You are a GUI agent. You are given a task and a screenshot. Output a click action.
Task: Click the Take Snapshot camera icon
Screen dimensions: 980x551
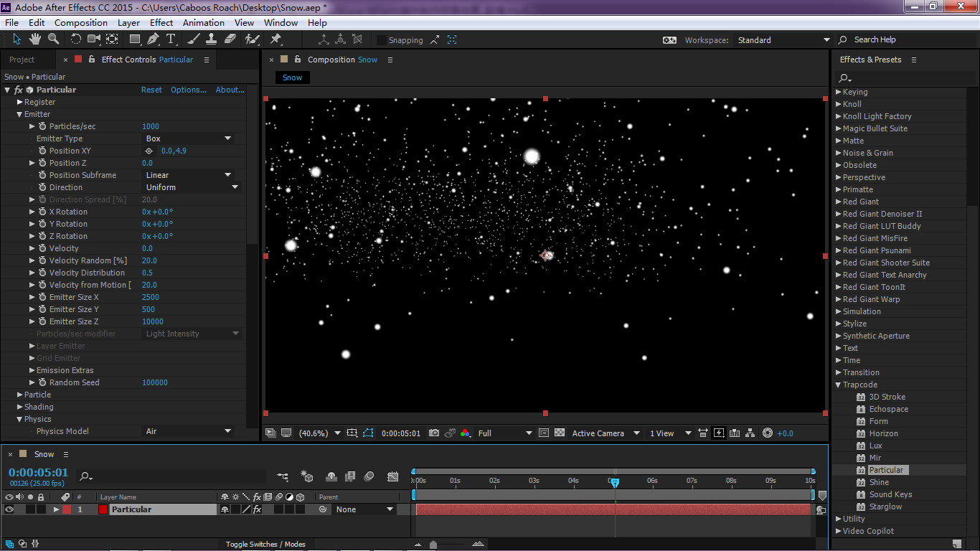[434, 433]
